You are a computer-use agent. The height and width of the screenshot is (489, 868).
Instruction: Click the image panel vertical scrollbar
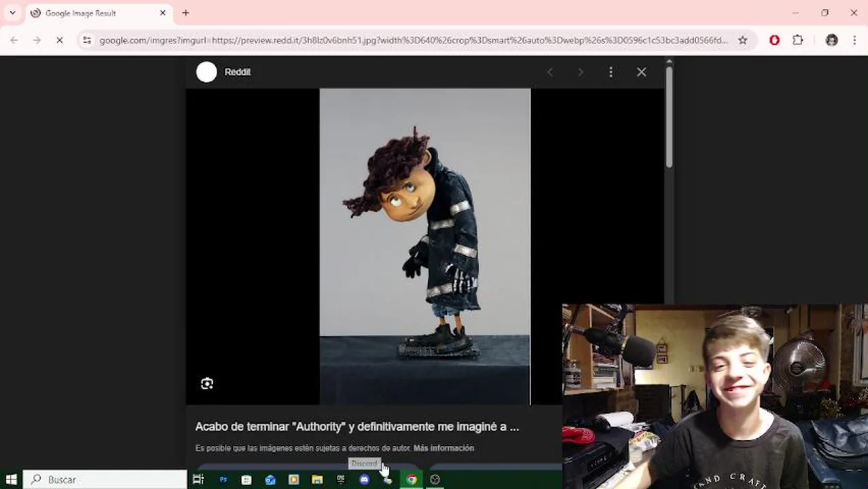[669, 115]
